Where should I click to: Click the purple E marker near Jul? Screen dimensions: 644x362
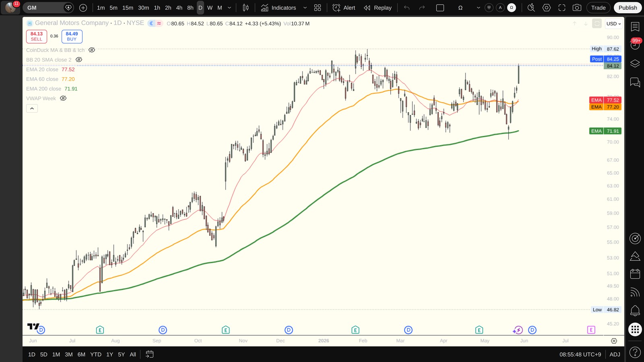click(x=591, y=330)
